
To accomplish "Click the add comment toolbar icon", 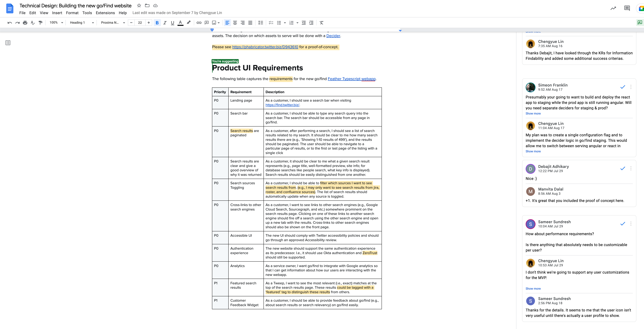I will [207, 23].
